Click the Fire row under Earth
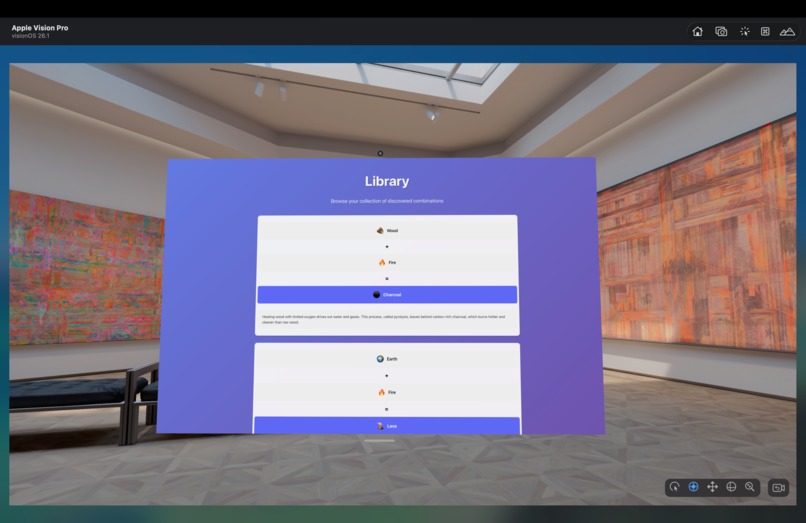Image resolution: width=806 pixels, height=523 pixels. click(387, 392)
